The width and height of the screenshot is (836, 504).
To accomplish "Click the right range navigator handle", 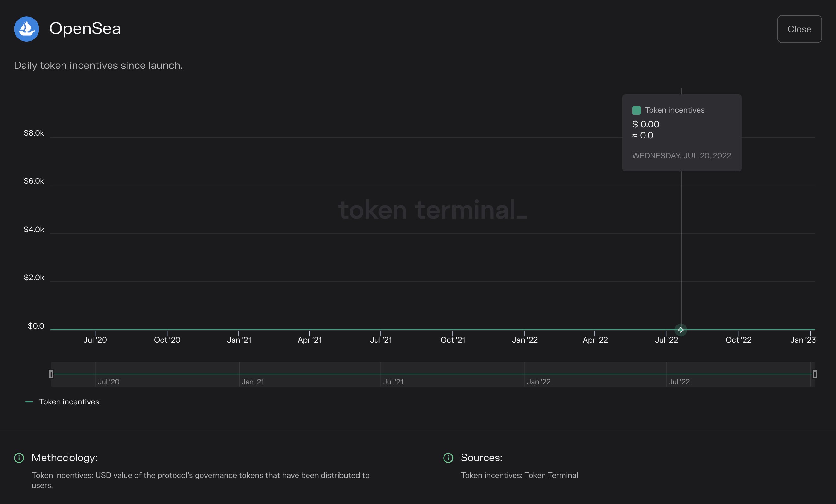I will [x=815, y=374].
